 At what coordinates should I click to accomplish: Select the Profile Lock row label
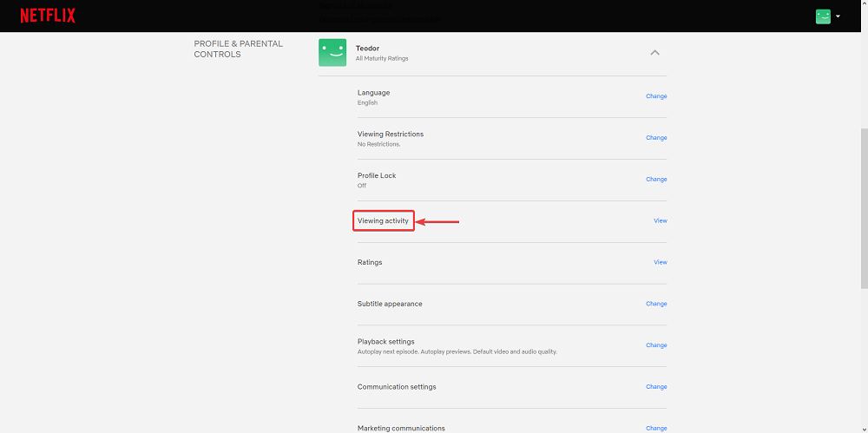pos(377,175)
